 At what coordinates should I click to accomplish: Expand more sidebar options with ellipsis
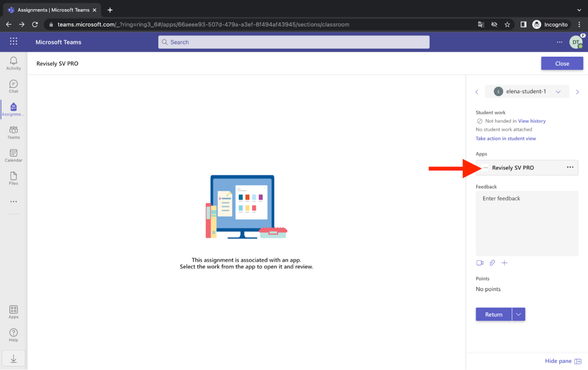[x=13, y=202]
